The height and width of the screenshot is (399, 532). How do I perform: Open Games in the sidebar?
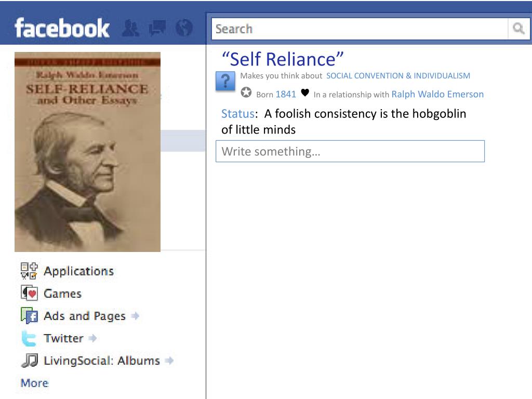[x=63, y=294]
